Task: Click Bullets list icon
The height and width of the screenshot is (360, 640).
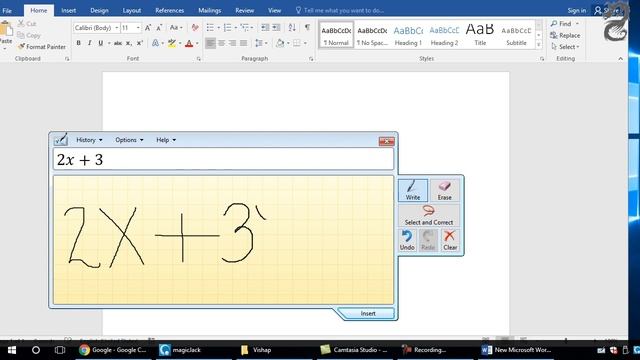Action: point(210,27)
